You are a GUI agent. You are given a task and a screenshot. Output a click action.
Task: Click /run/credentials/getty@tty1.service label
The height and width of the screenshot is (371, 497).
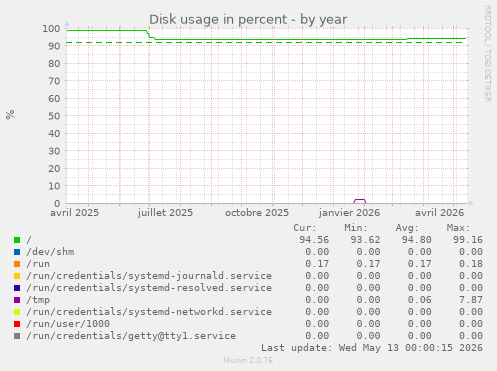[x=131, y=336]
